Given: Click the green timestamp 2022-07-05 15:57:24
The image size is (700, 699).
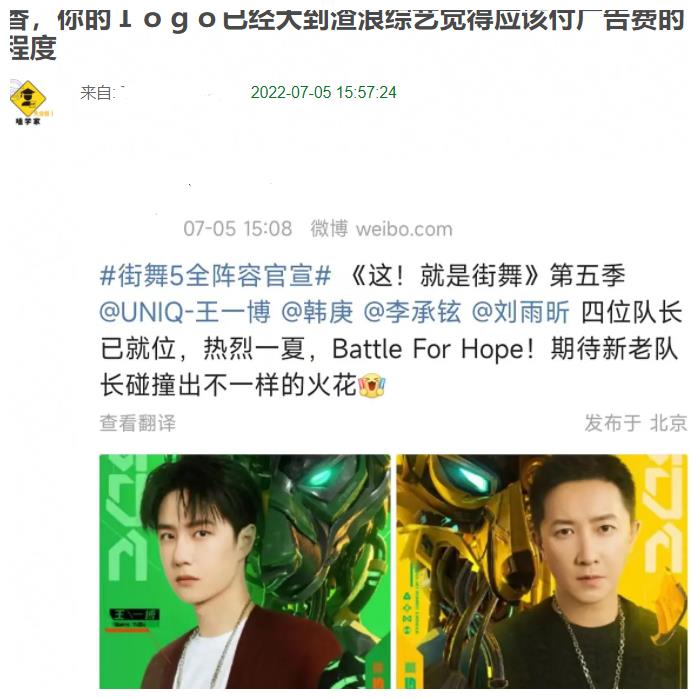Looking at the screenshot, I should [x=324, y=93].
